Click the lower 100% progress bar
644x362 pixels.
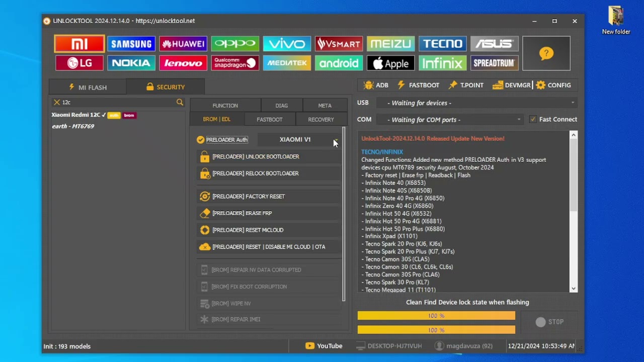436,330
